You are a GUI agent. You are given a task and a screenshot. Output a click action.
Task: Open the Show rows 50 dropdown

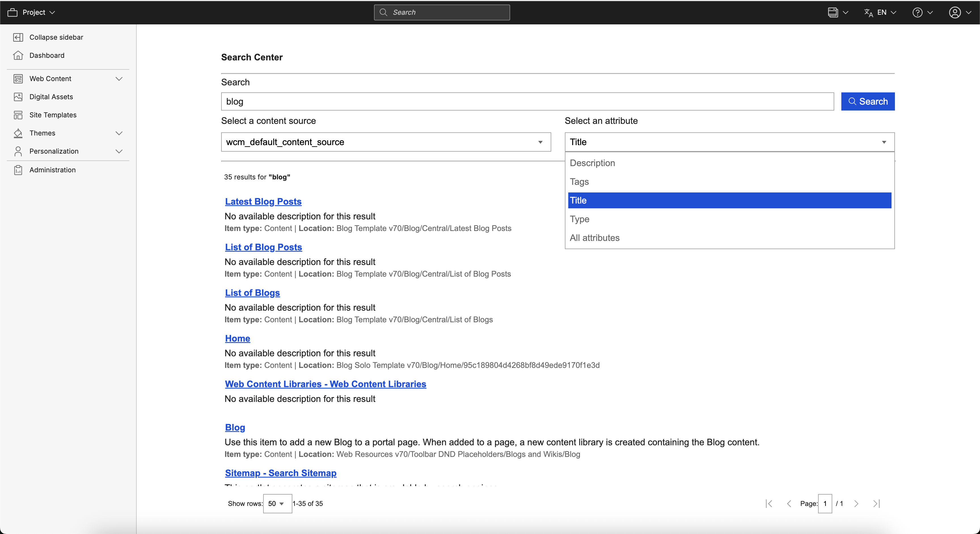tap(277, 504)
